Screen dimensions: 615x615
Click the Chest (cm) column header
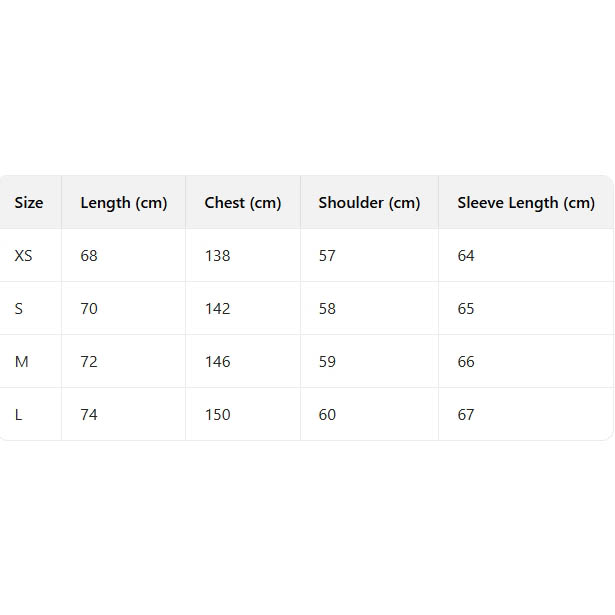[x=243, y=203]
